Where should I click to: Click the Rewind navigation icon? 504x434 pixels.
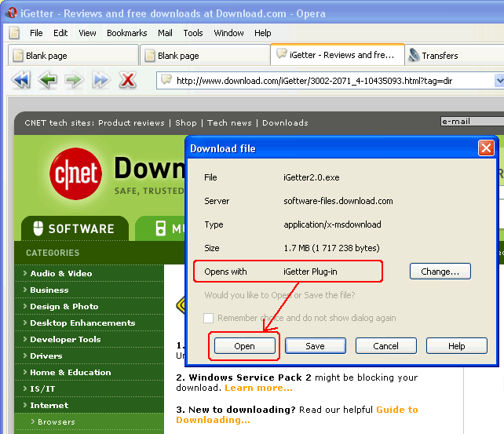point(21,80)
